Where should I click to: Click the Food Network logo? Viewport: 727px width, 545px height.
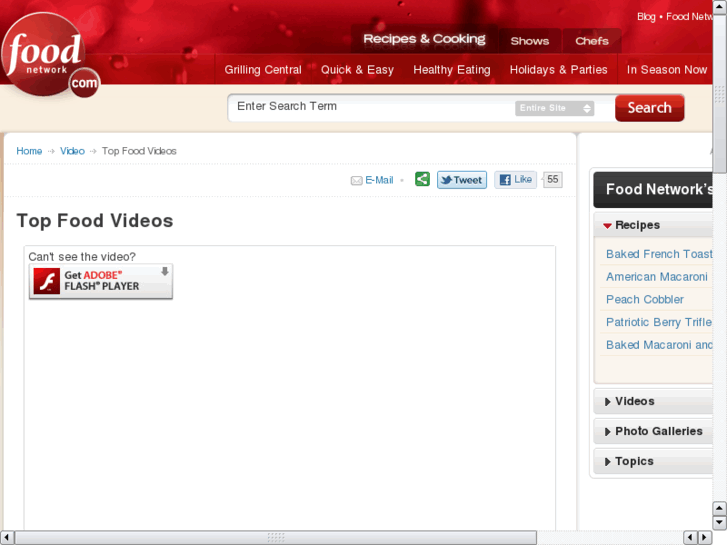[x=50, y=55]
